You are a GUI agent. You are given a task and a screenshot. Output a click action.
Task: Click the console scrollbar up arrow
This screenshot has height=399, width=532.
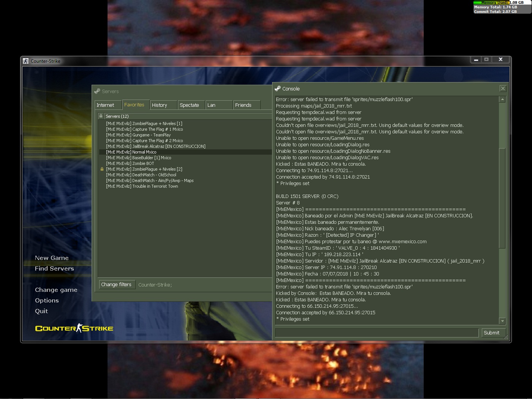(x=502, y=99)
